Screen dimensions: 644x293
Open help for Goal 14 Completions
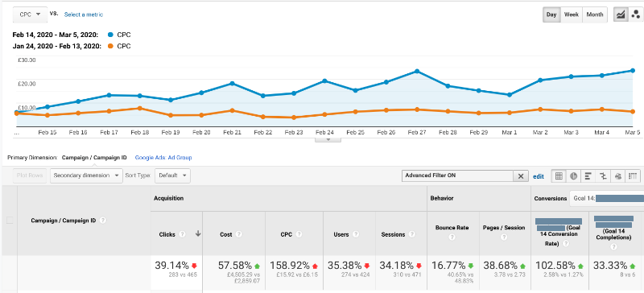tap(613, 247)
